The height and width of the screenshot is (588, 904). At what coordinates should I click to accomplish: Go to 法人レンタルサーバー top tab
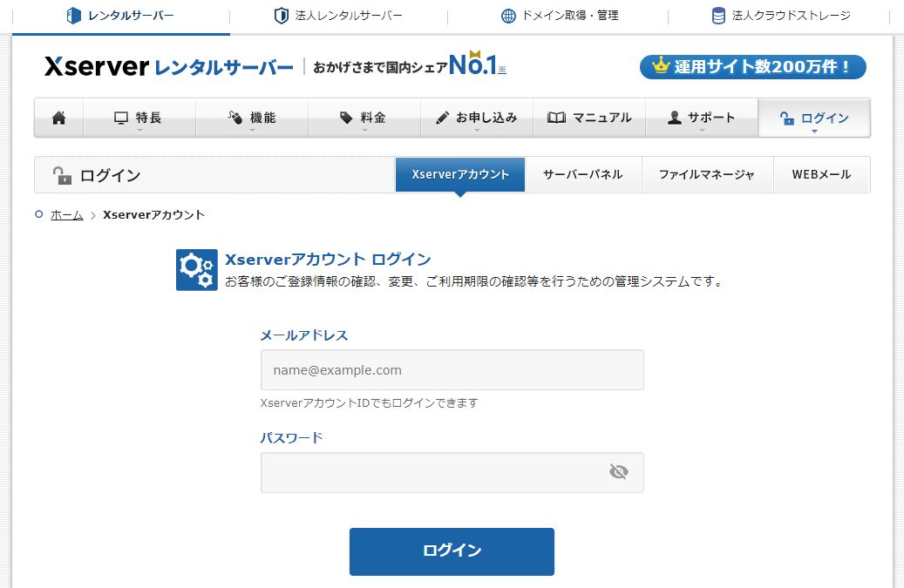(x=338, y=17)
